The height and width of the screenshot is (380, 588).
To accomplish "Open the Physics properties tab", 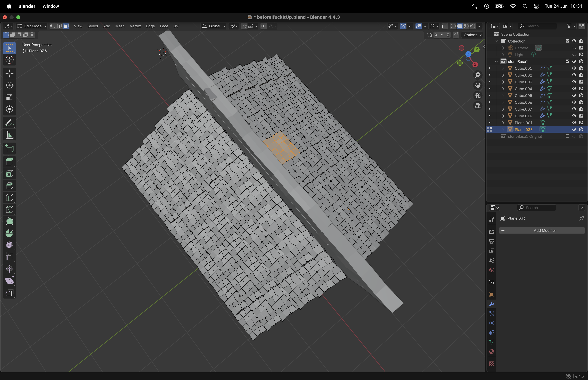I will tap(492, 323).
